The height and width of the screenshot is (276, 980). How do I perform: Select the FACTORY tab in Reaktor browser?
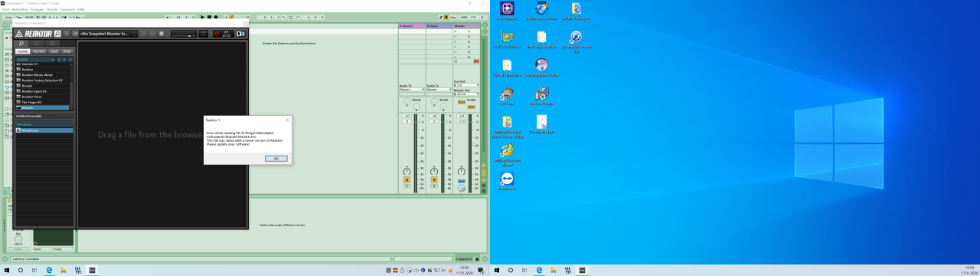click(x=39, y=51)
